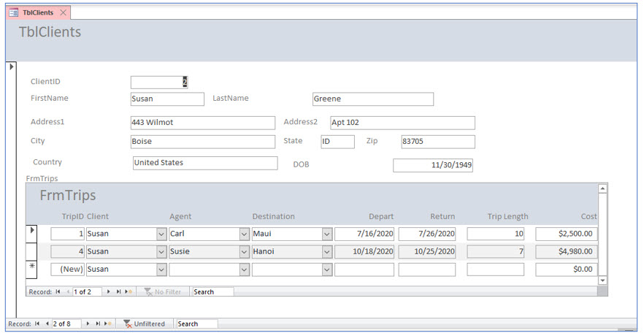Open Destination dropdown showing Hanoi
Viewport: 644px width, 336px height.
pos(327,252)
